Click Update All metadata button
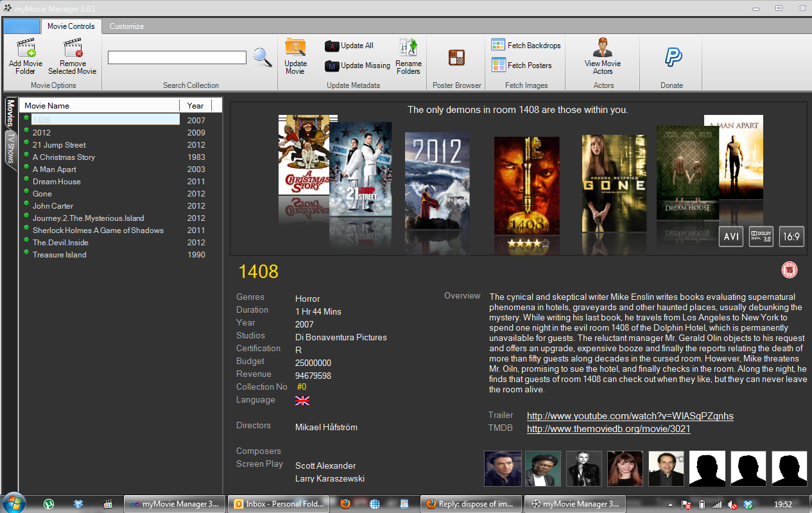This screenshot has width=812, height=513. [x=349, y=46]
